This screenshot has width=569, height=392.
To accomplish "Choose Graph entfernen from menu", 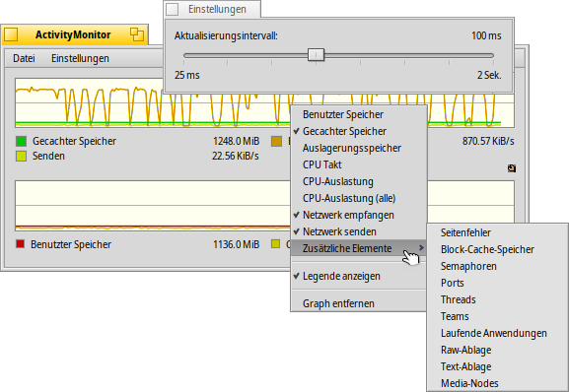I will (x=359, y=303).
